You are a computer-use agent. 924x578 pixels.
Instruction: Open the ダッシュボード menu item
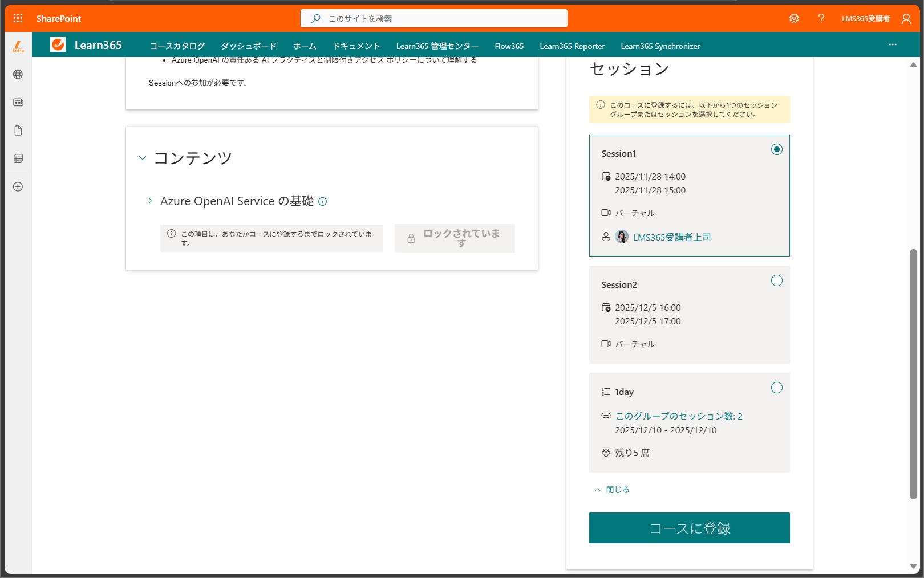tap(249, 46)
